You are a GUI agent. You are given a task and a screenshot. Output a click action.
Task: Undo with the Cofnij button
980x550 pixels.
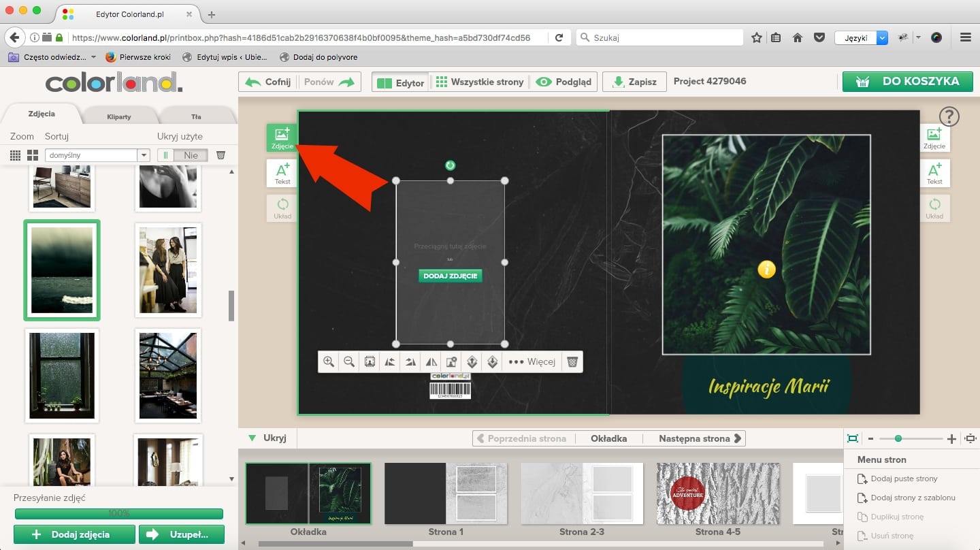click(267, 82)
